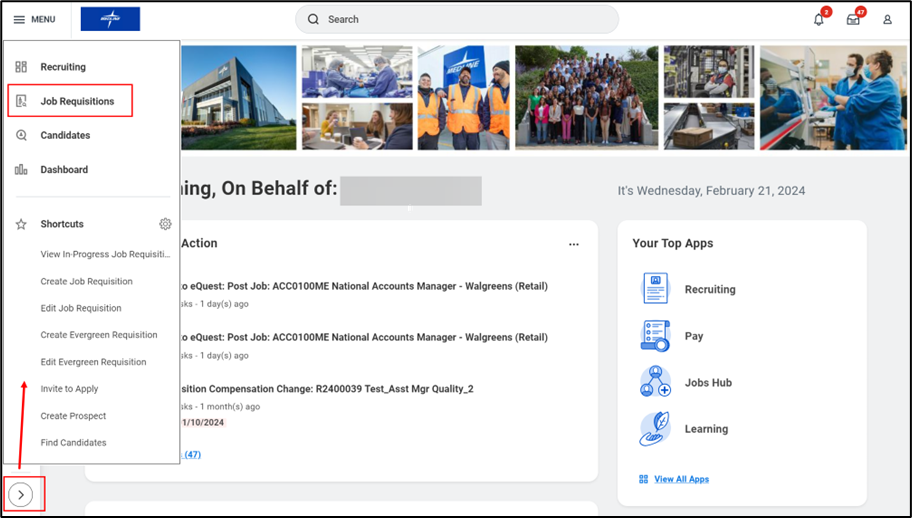
Task: Open Dashboard from the side menu
Action: point(64,169)
